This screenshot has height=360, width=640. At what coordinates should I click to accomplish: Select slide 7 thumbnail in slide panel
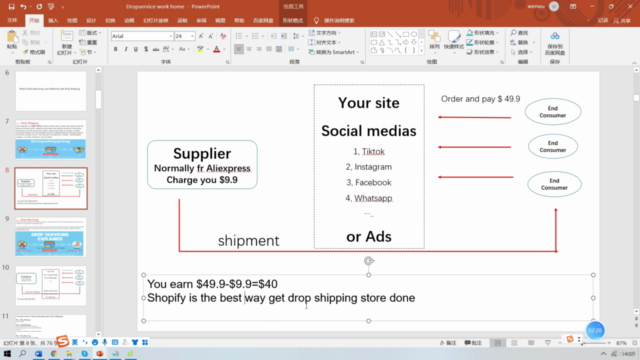51,139
